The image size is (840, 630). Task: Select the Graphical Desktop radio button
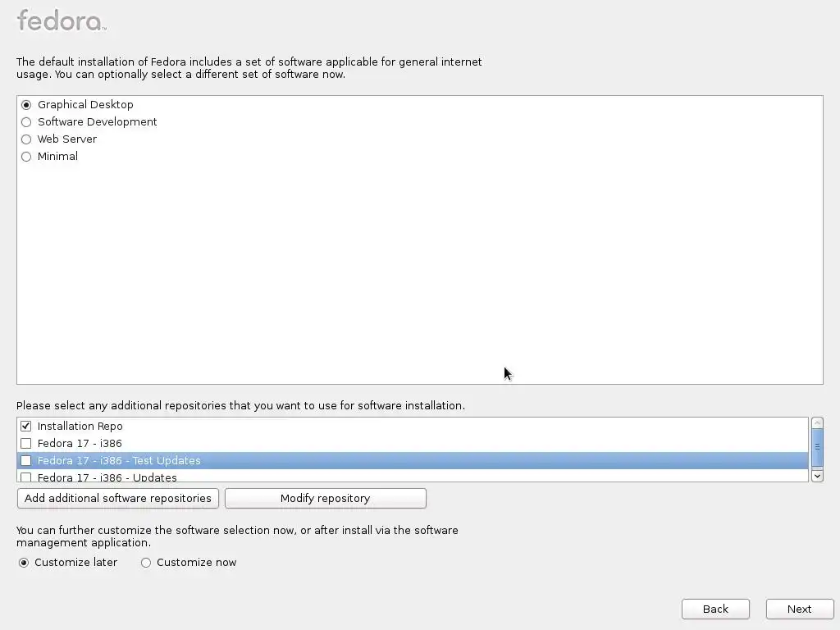tap(26, 105)
